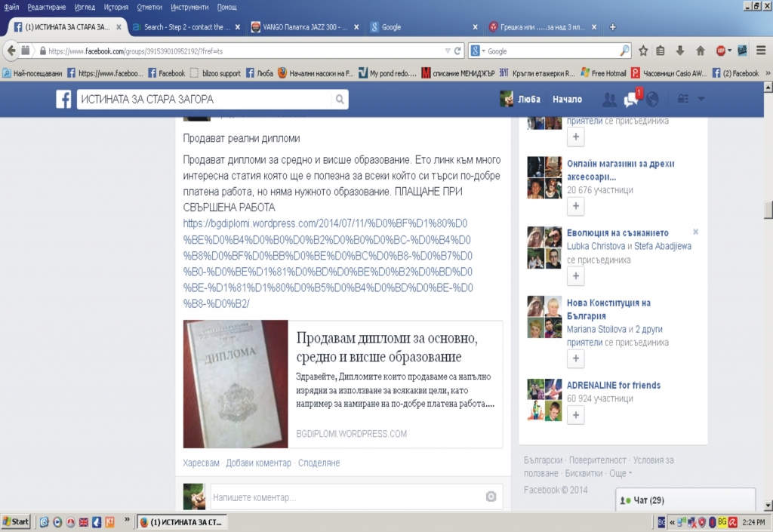Viewport: 773px width, 532px height.
Task: Bookmark this page with the star icon
Action: tap(643, 51)
